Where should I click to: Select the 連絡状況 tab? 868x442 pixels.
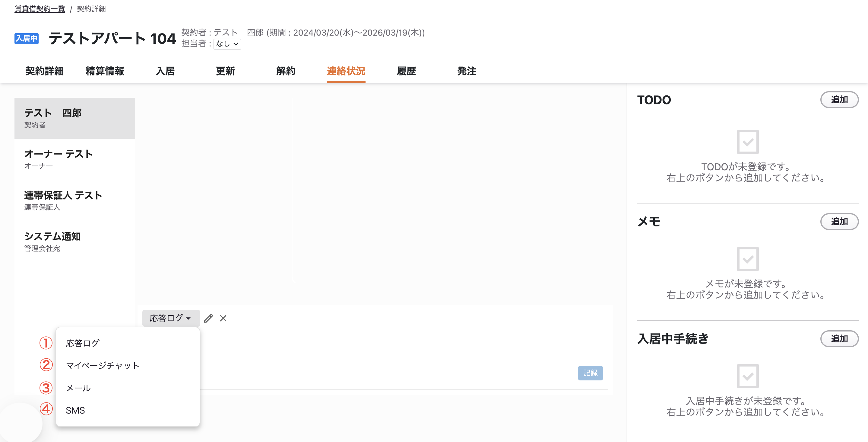346,71
